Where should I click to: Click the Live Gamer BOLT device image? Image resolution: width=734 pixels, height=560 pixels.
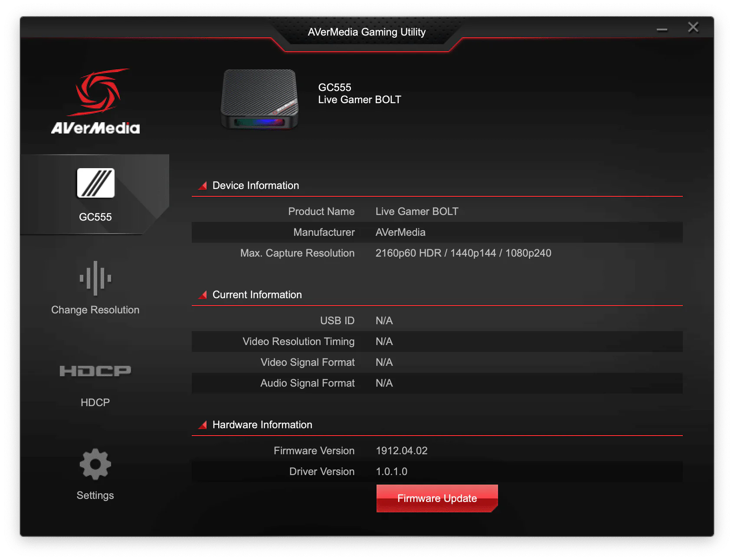(259, 99)
